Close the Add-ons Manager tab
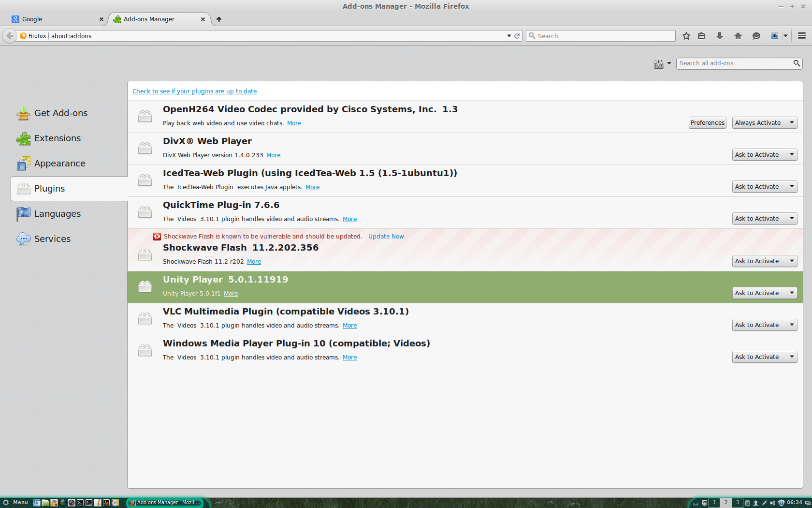Screen dimensions: 812x508 pyautogui.click(x=203, y=19)
